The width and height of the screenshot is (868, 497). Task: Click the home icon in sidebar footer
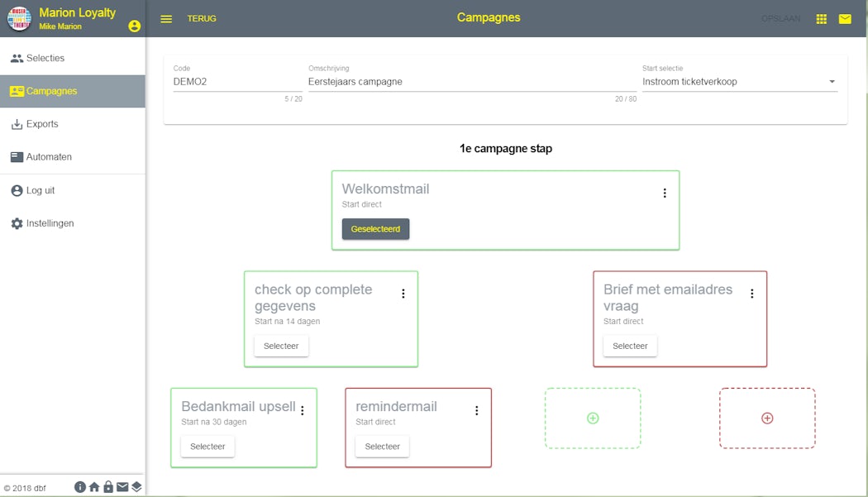click(94, 487)
